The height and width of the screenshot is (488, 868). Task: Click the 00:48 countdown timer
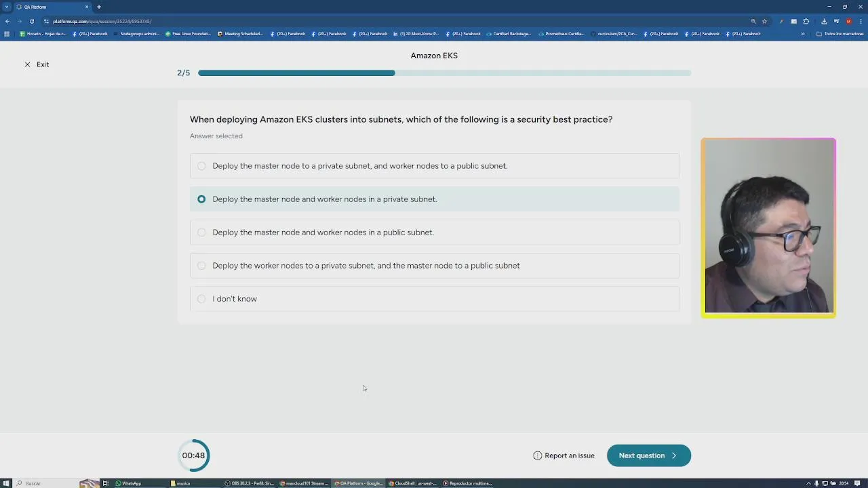[x=193, y=455]
